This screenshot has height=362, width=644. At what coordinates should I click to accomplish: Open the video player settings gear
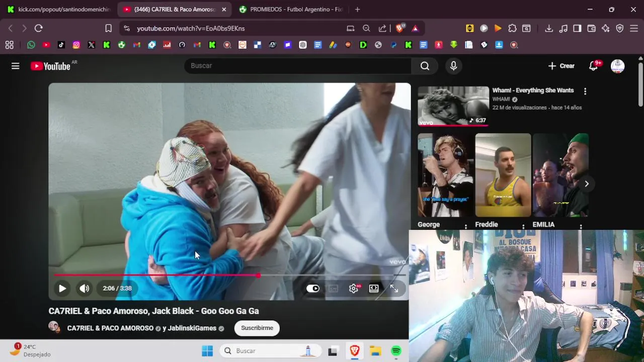tap(354, 289)
